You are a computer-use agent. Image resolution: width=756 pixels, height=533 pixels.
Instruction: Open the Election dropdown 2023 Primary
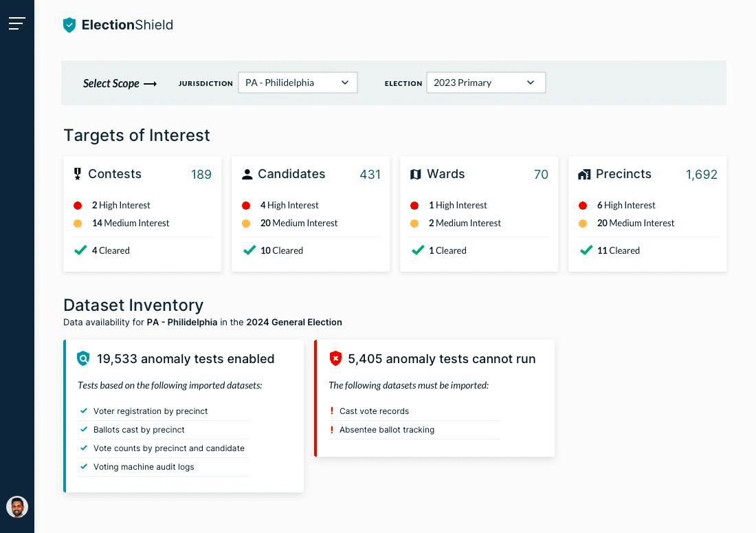pos(486,83)
